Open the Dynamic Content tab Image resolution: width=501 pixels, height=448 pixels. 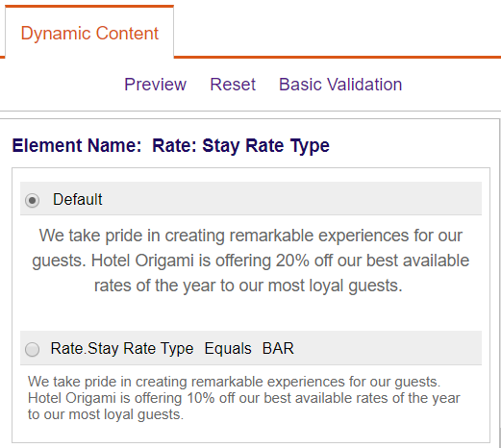click(89, 34)
